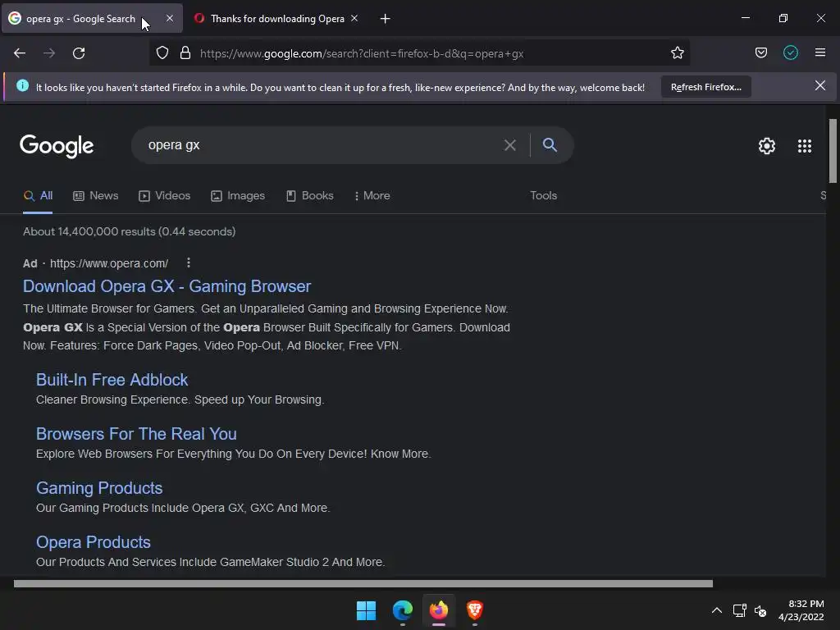
Task: Open Google quick settings gear
Action: (x=767, y=146)
